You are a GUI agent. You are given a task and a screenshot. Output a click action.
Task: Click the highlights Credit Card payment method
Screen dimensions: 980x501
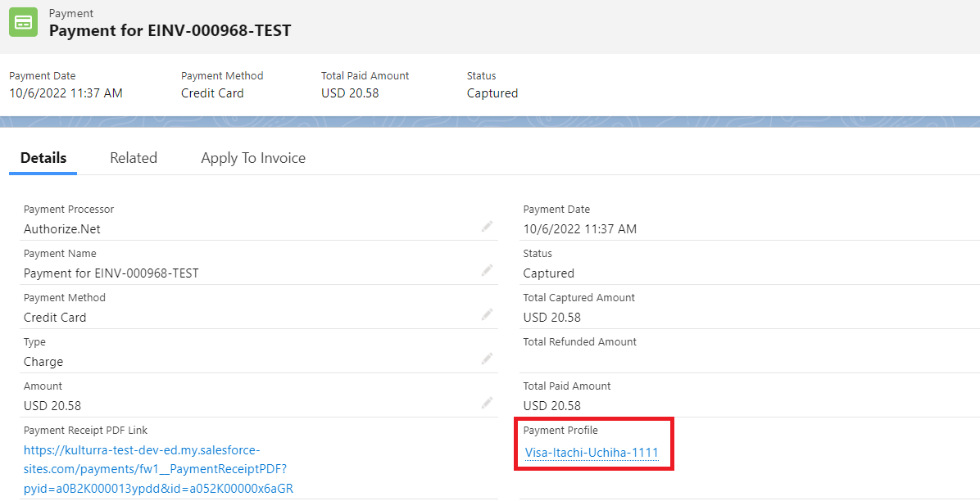212,93
